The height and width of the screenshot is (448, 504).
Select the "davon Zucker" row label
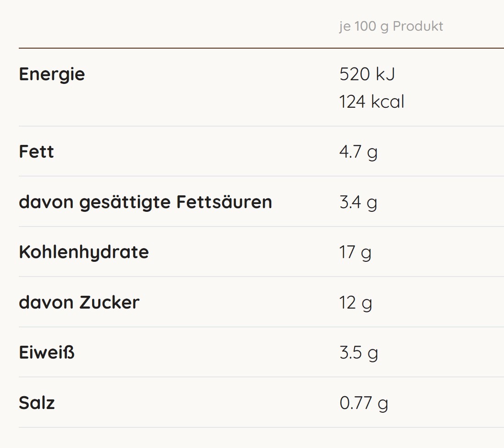click(79, 303)
